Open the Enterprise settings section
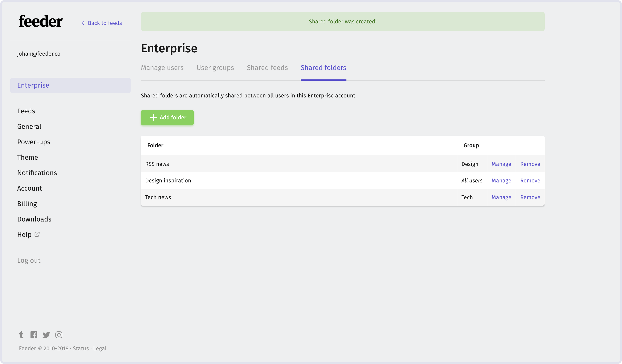 coord(70,85)
